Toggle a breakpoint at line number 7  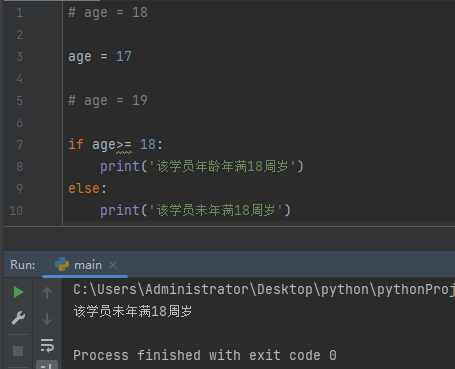[20, 145]
